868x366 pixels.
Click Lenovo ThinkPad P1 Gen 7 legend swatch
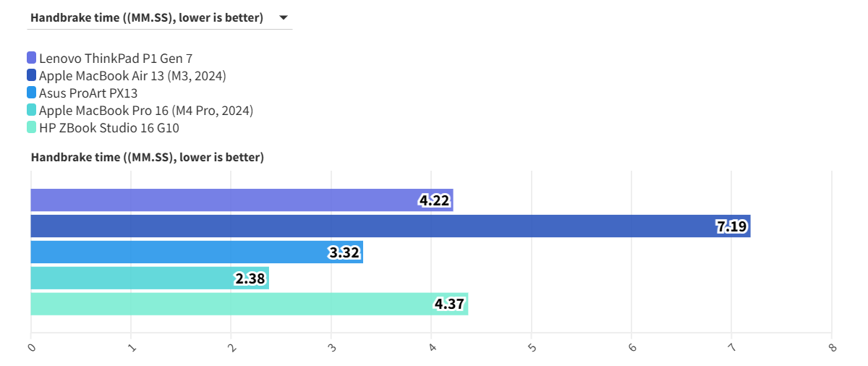pyautogui.click(x=31, y=58)
